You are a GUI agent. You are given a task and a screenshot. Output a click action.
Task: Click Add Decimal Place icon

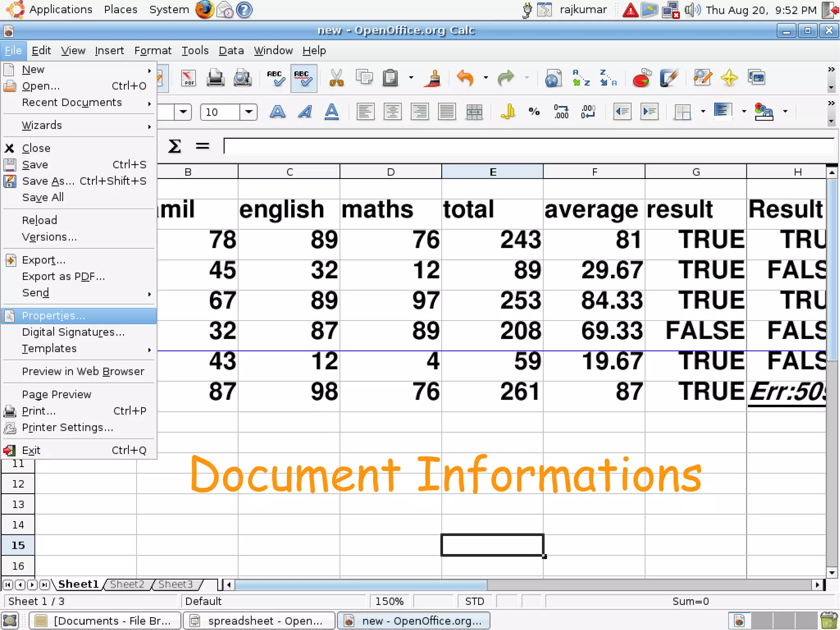coord(561,112)
